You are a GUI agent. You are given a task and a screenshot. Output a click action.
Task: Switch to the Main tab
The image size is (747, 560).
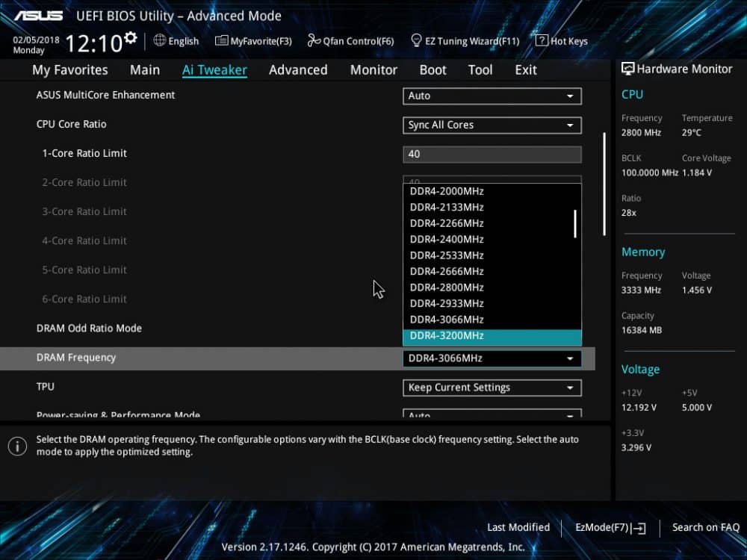(145, 70)
